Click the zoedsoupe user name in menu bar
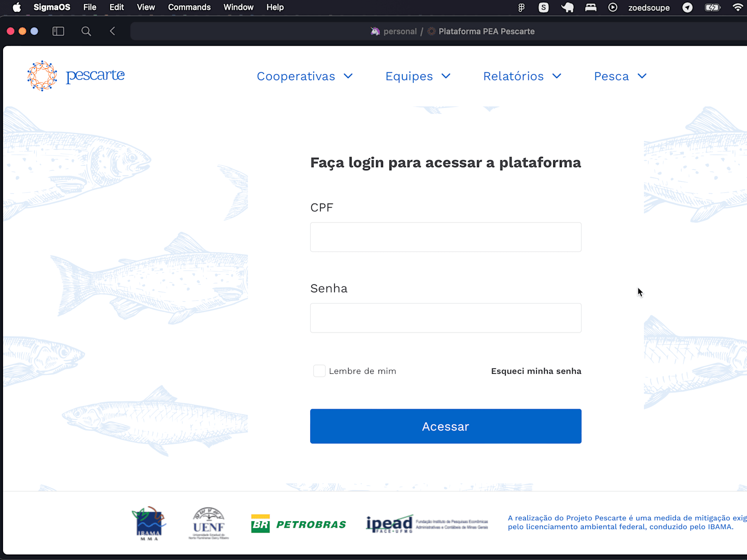 [x=649, y=7]
